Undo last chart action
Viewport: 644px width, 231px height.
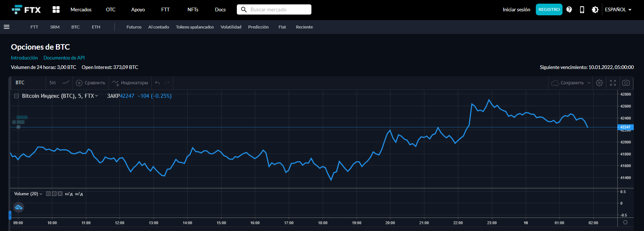click(158, 83)
